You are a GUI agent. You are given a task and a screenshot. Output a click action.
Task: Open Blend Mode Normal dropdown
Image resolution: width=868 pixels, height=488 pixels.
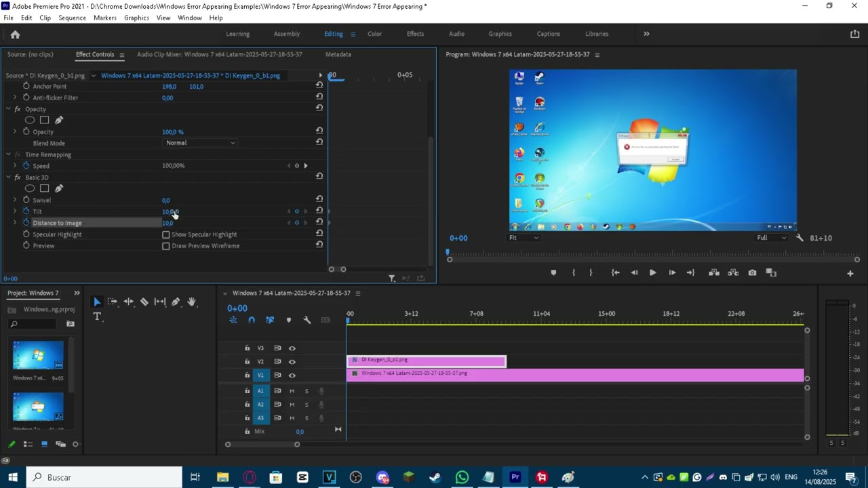pyautogui.click(x=201, y=143)
